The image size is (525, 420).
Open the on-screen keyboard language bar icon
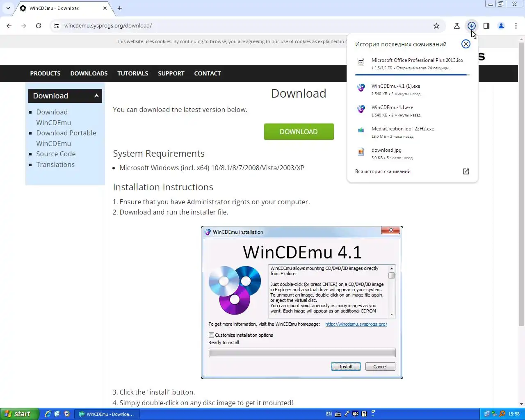(x=338, y=414)
